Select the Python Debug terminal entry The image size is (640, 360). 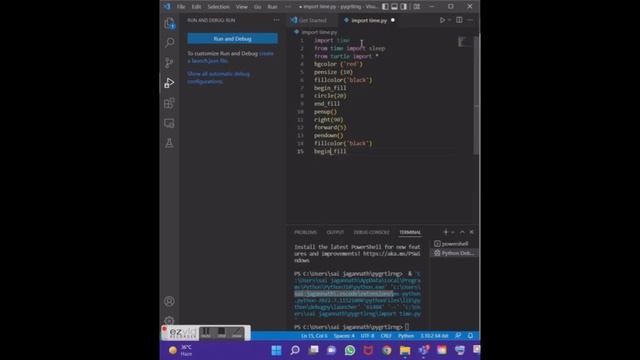pos(454,253)
